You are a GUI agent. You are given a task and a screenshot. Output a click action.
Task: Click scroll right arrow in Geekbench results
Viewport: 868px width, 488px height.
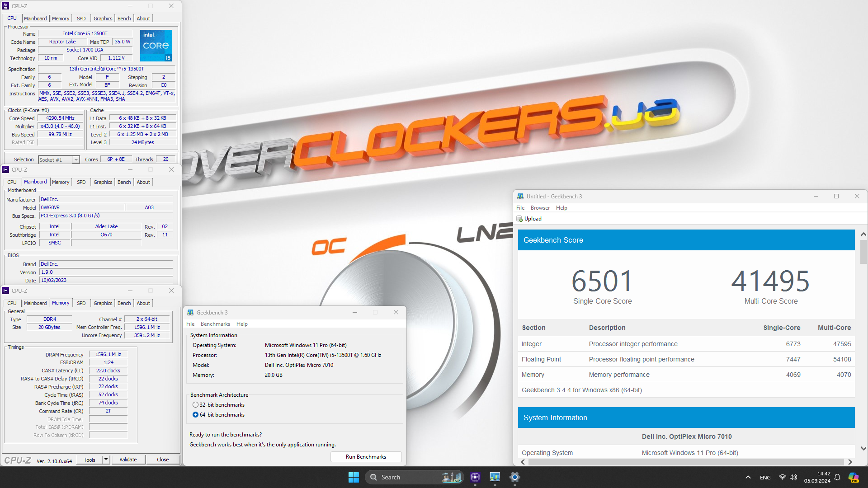[850, 462]
